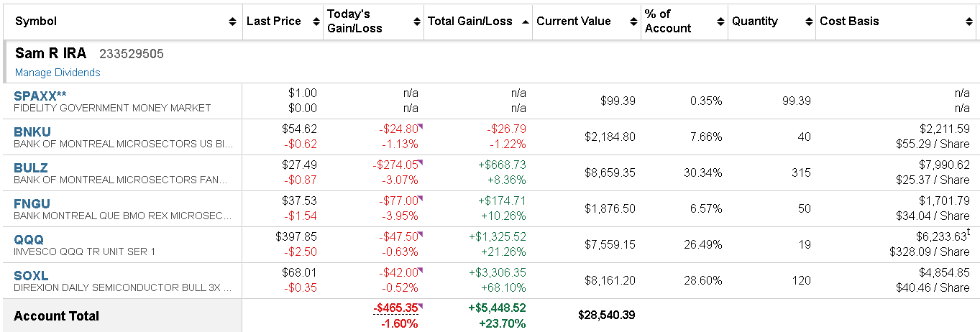
Task: Click the Last Price column header
Action: pos(274,22)
